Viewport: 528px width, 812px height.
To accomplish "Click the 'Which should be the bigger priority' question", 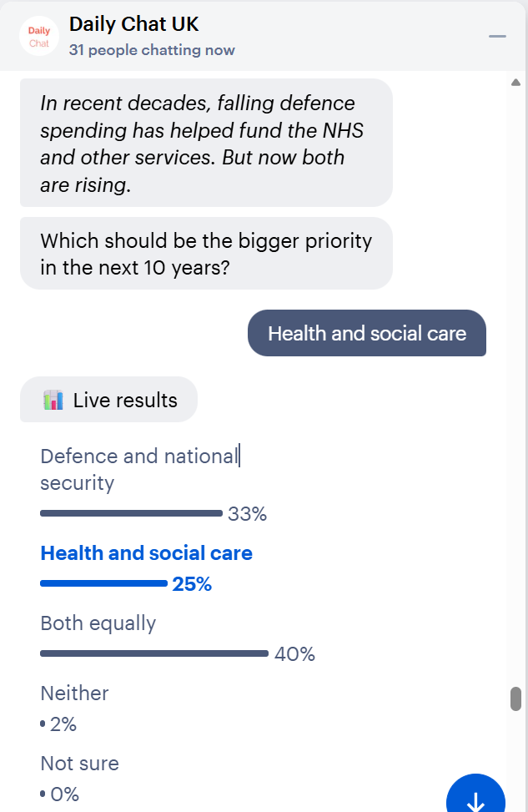I will [x=205, y=254].
